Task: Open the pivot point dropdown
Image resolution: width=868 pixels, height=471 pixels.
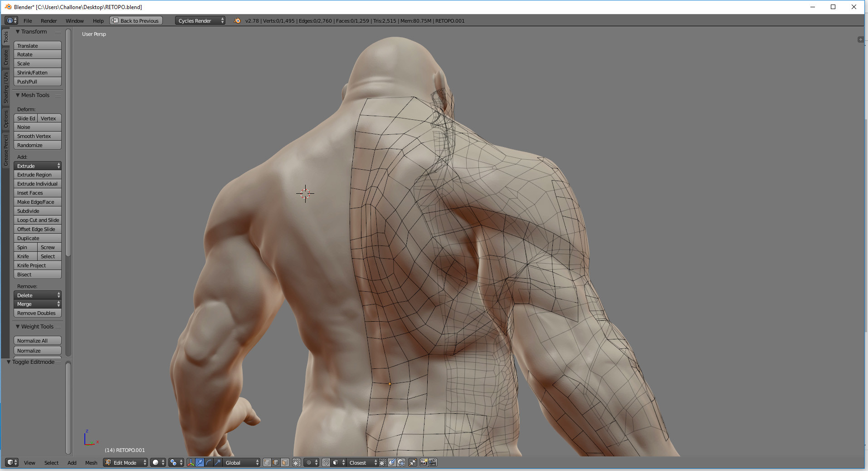Action: [176, 462]
